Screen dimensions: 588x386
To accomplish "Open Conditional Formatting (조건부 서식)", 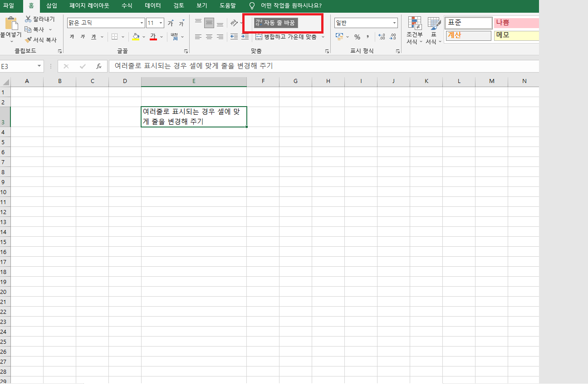I will coord(414,30).
